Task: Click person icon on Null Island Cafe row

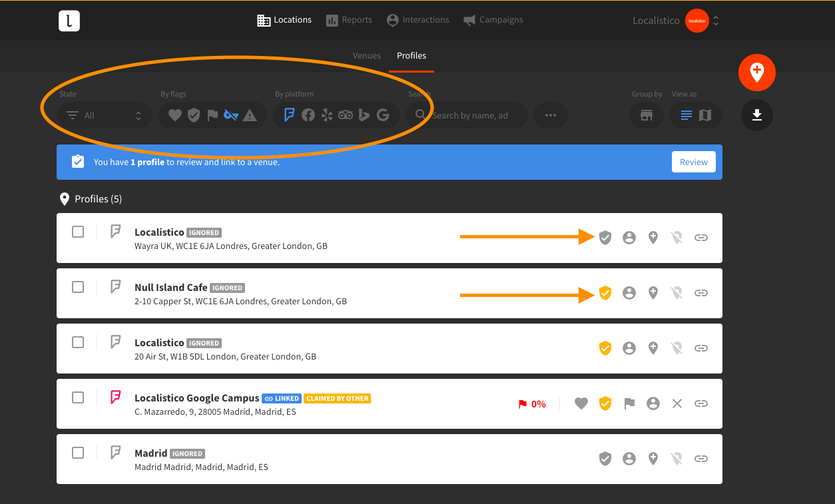Action: [629, 293]
